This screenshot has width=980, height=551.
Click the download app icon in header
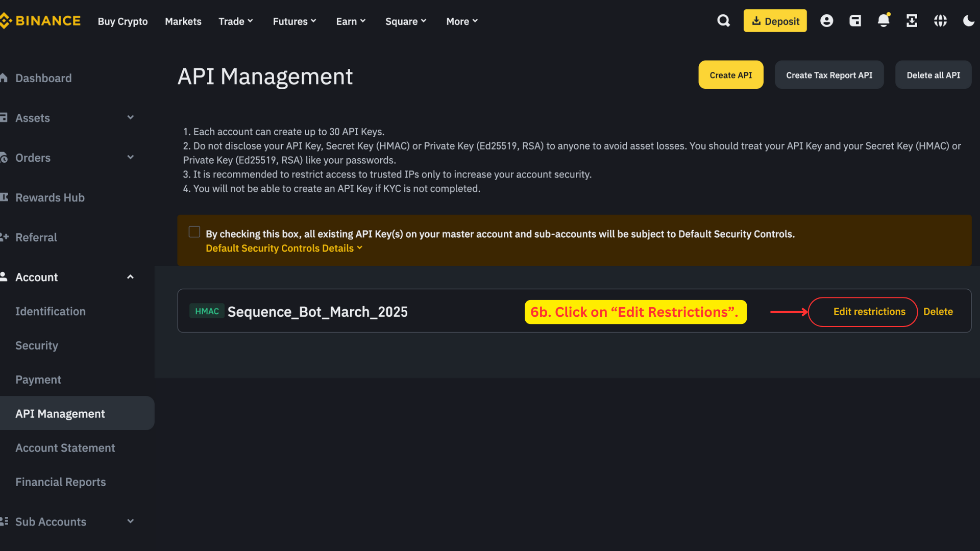point(912,21)
